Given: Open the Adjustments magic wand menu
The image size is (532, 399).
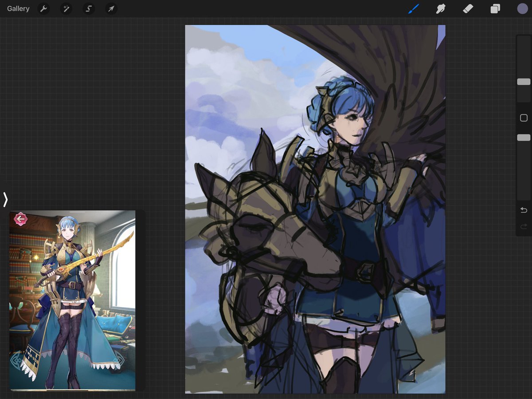Looking at the screenshot, I should (66, 9).
